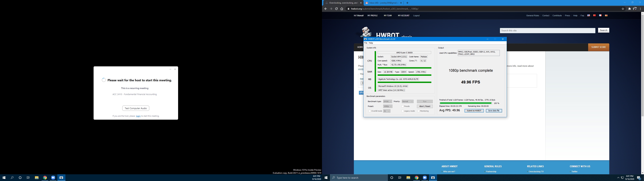This screenshot has width=644, height=181.
Task: Open Chrome home page icon
Action: click(342, 9)
